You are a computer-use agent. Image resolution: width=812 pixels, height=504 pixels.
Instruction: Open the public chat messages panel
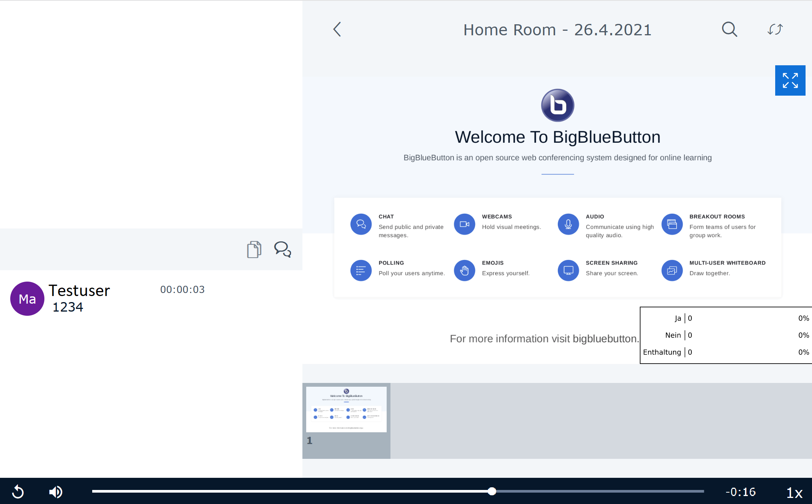[x=282, y=249]
